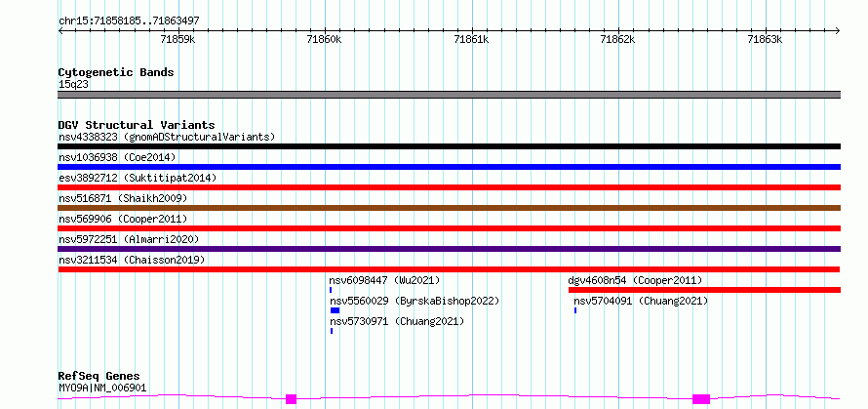Click the 71860k ruler tick label
The image size is (868, 409).
point(325,39)
